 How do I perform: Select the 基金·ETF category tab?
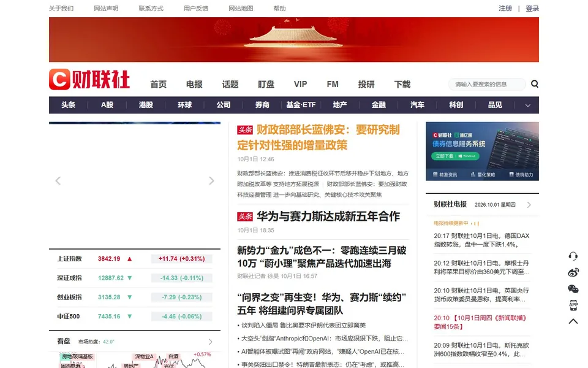pyautogui.click(x=301, y=105)
